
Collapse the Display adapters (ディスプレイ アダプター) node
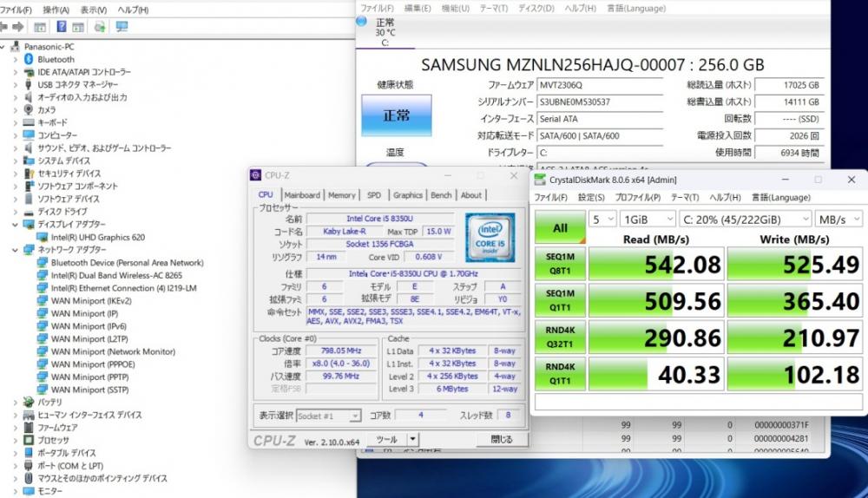[16, 224]
